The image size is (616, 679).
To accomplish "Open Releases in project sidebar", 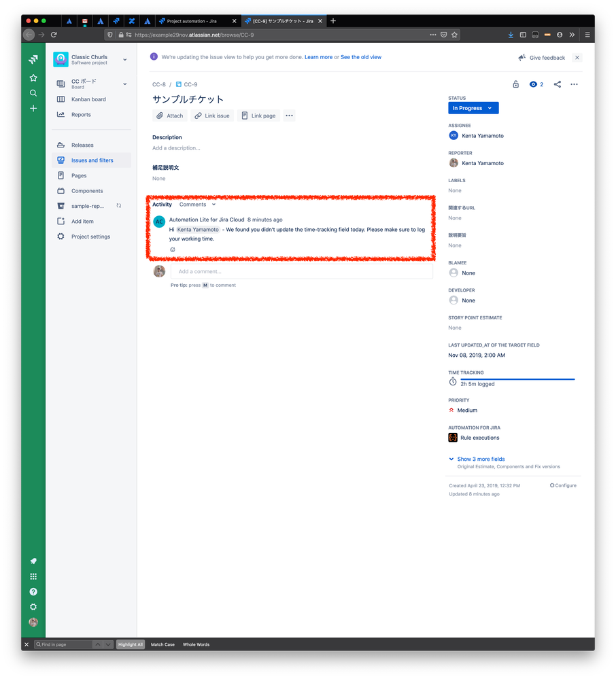I will (x=91, y=145).
